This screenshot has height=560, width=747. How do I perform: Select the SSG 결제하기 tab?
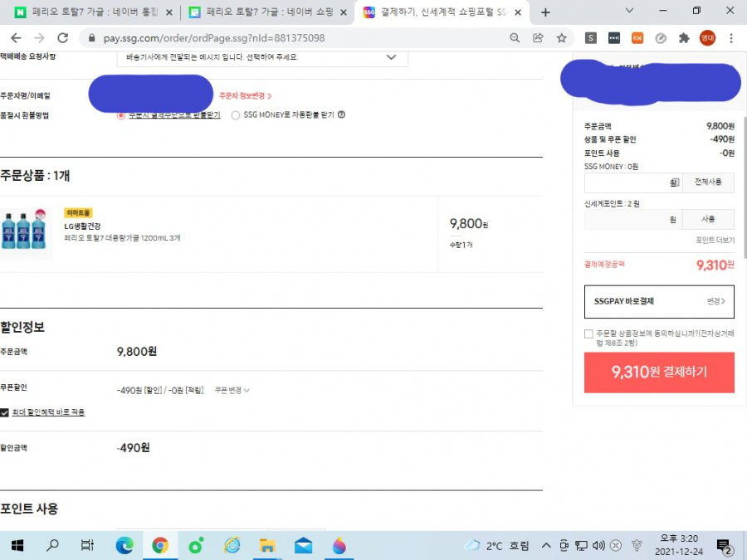pos(442,12)
